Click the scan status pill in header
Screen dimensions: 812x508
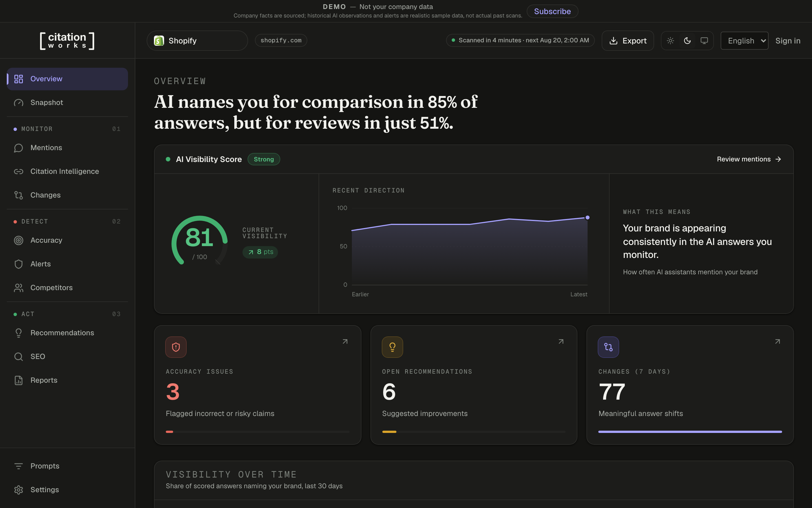click(520, 40)
